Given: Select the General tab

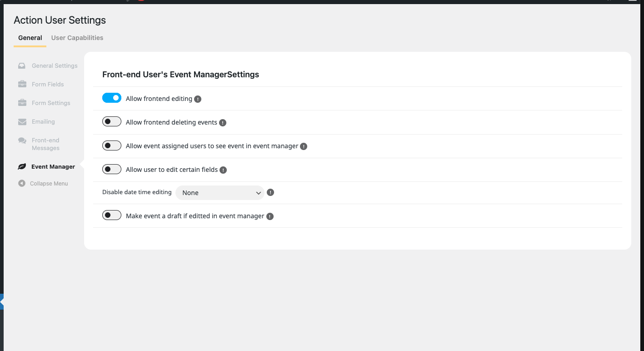Looking at the screenshot, I should 30,38.
